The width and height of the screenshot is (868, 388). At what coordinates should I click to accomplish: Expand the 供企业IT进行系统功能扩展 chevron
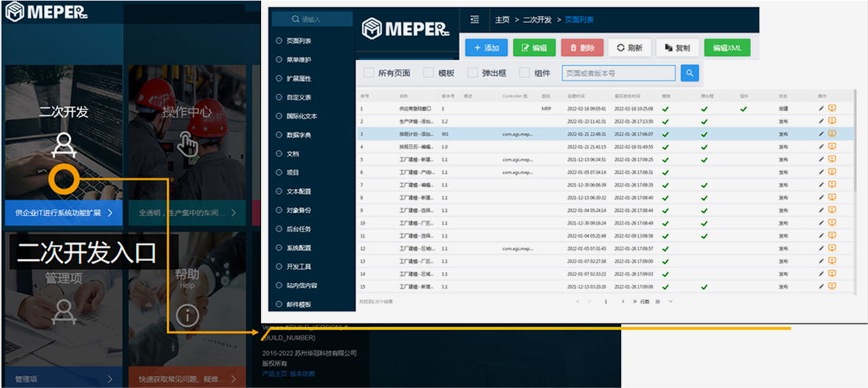pos(109,213)
